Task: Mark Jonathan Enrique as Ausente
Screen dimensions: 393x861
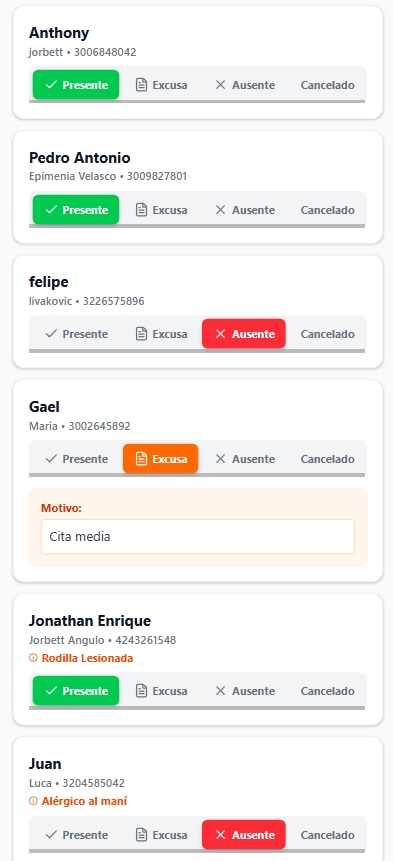Action: (x=244, y=691)
